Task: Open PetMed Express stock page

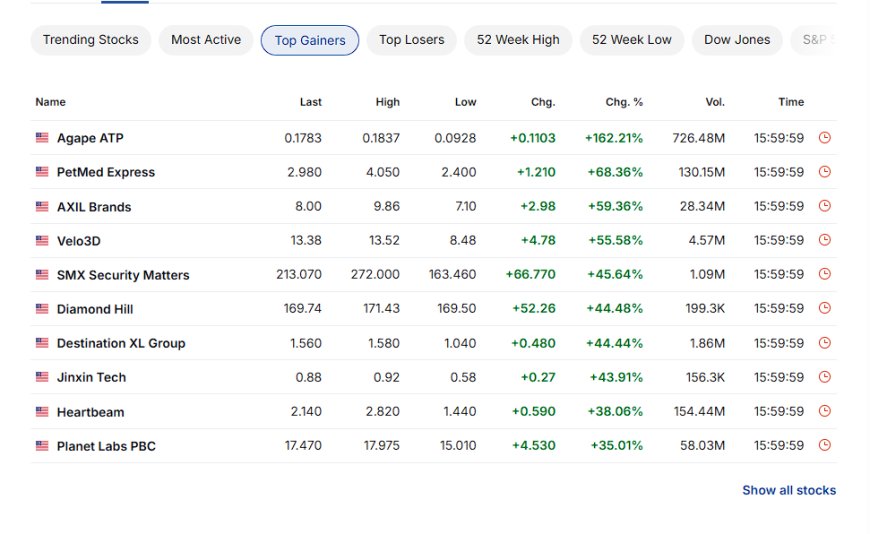Action: coord(106,172)
